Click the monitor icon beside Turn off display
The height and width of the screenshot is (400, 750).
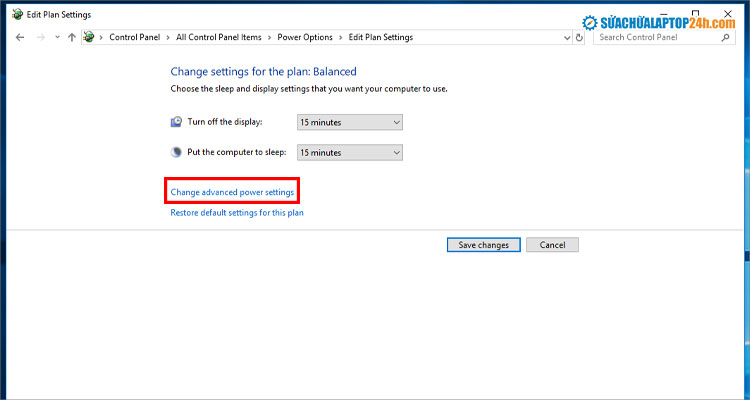[177, 121]
